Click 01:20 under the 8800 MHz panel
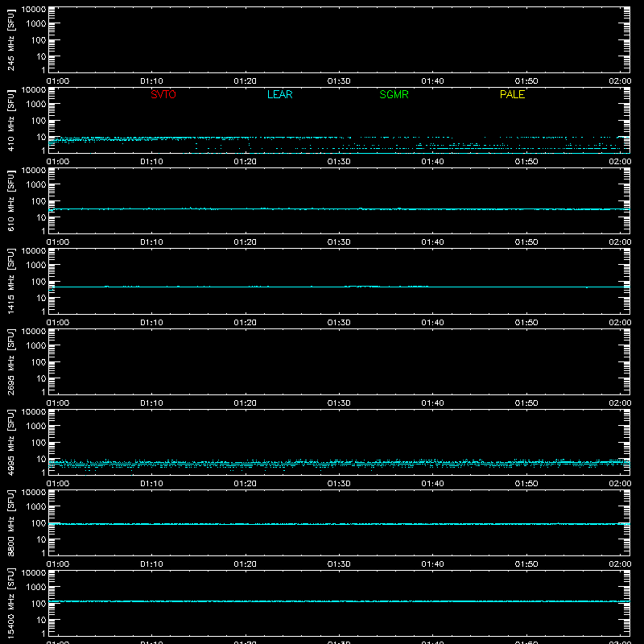Viewport: 644px width, 644px height. tap(246, 564)
